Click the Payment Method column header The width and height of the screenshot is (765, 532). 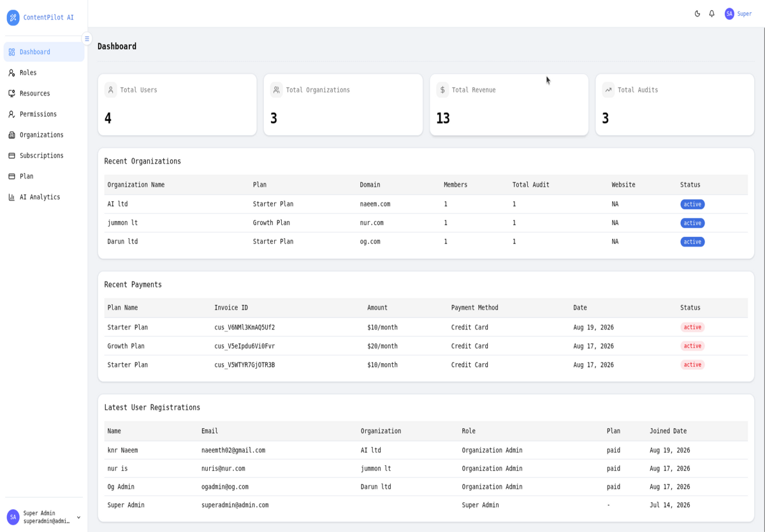[x=475, y=308]
